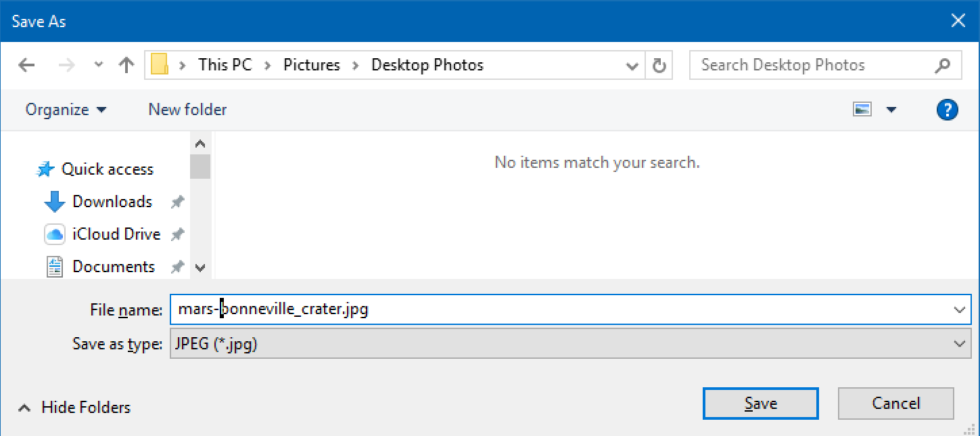Click the iCloud Drive icon in the sidebar
980x436 pixels.
[54, 234]
